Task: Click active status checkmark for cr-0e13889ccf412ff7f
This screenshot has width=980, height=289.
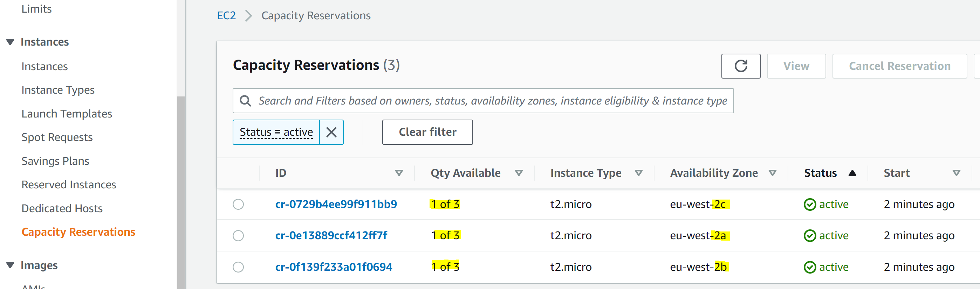Action: (x=810, y=236)
